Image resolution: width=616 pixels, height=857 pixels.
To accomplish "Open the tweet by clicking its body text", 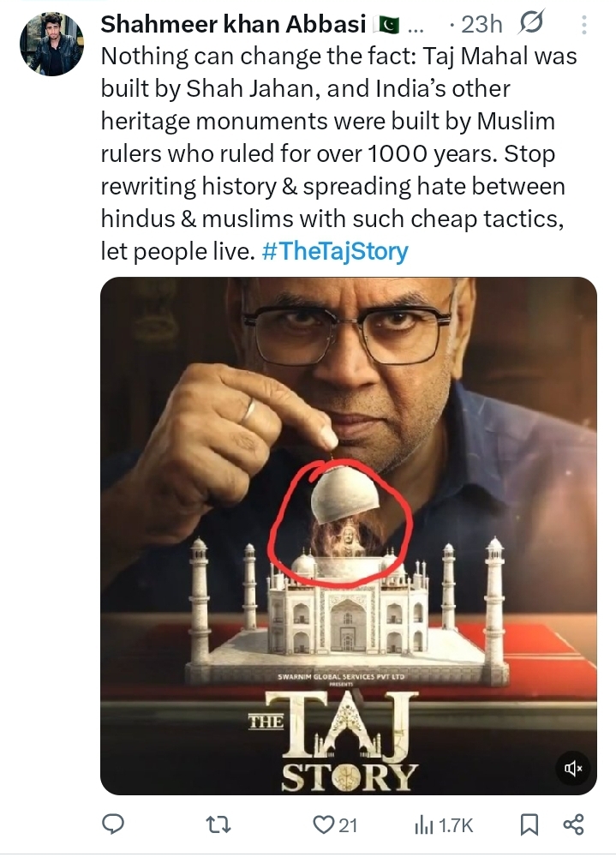I will pos(334,154).
